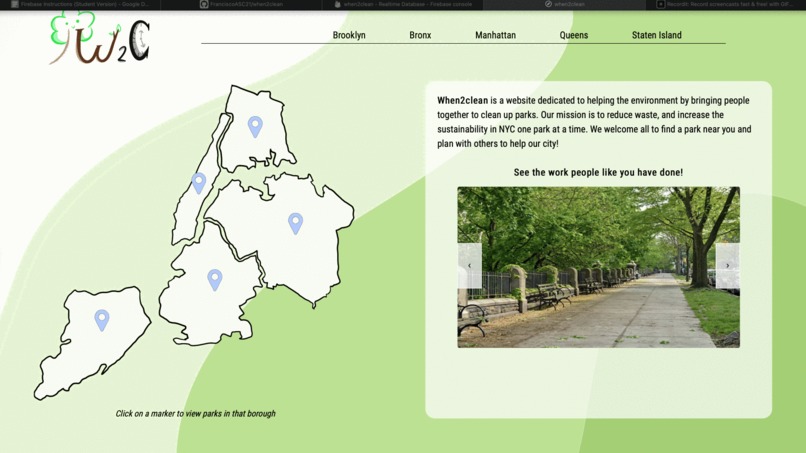Click the Staten Island map marker pin
Image resolution: width=806 pixels, height=453 pixels.
[102, 320]
